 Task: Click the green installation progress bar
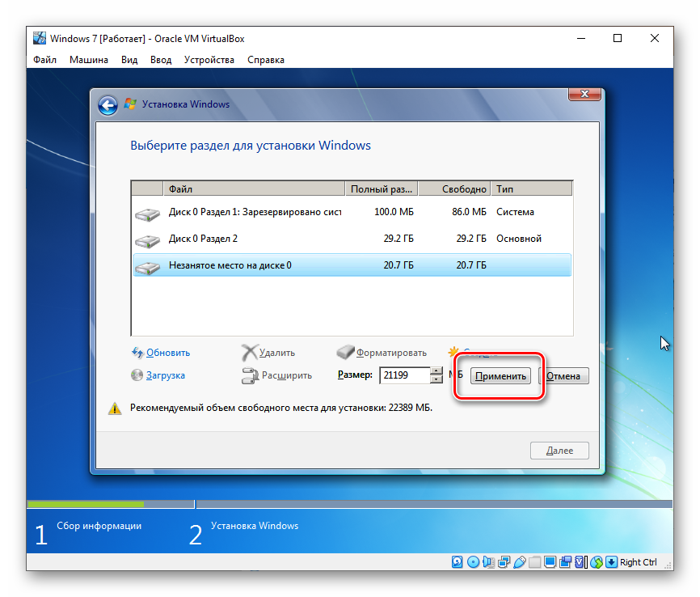86,504
